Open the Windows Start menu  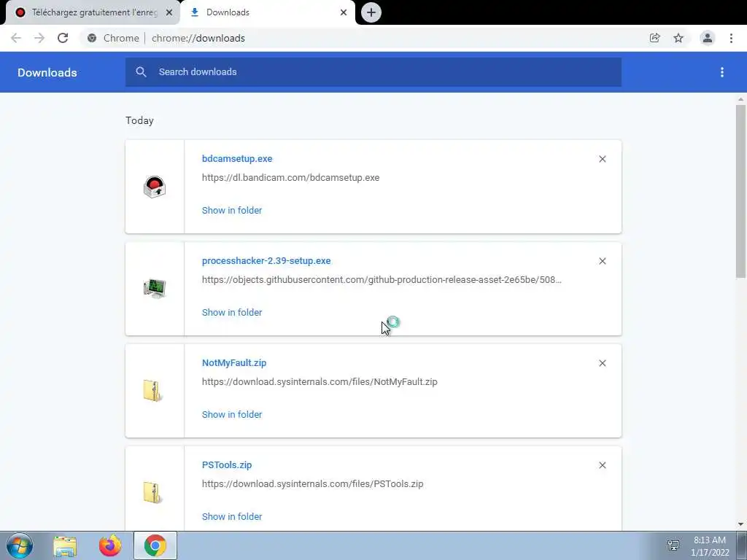[x=20, y=545]
